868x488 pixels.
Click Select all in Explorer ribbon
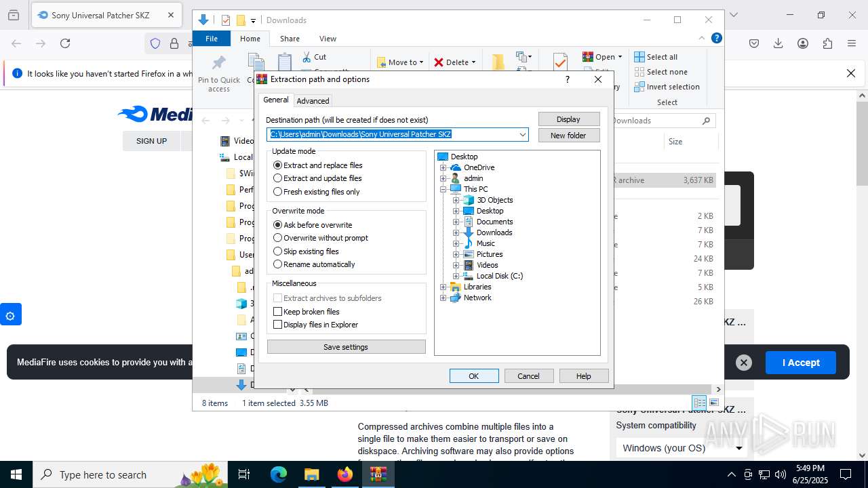(656, 57)
